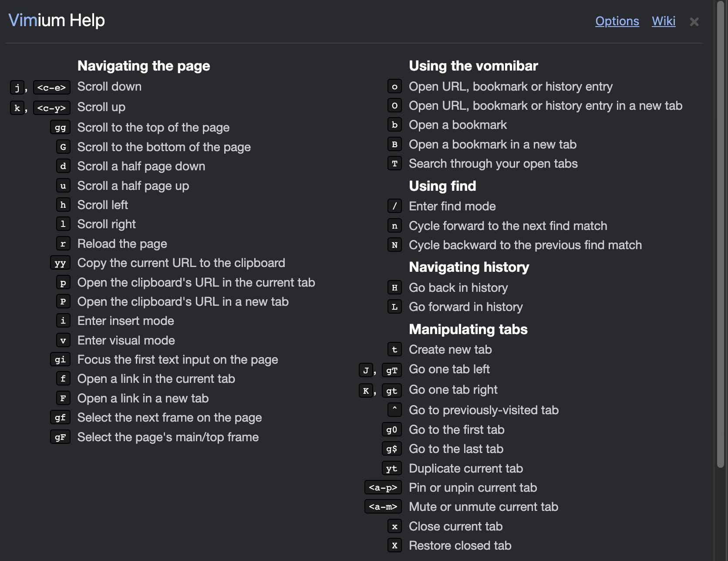Screen dimensions: 728x561
Task: Click the 'g$' last tab key badge
Action: tap(391, 449)
